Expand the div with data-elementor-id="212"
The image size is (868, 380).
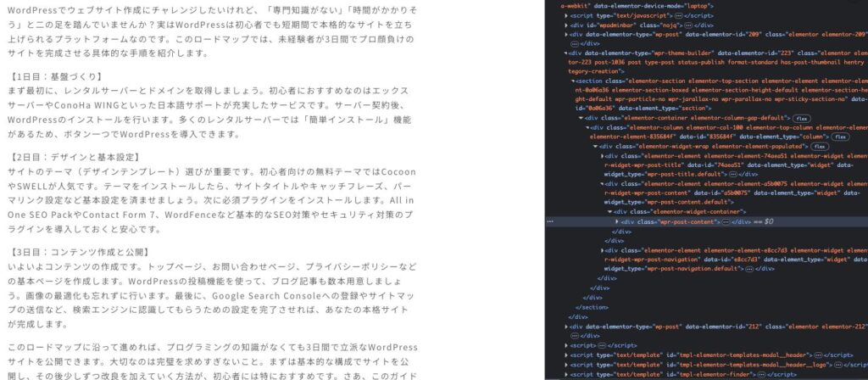tap(566, 327)
